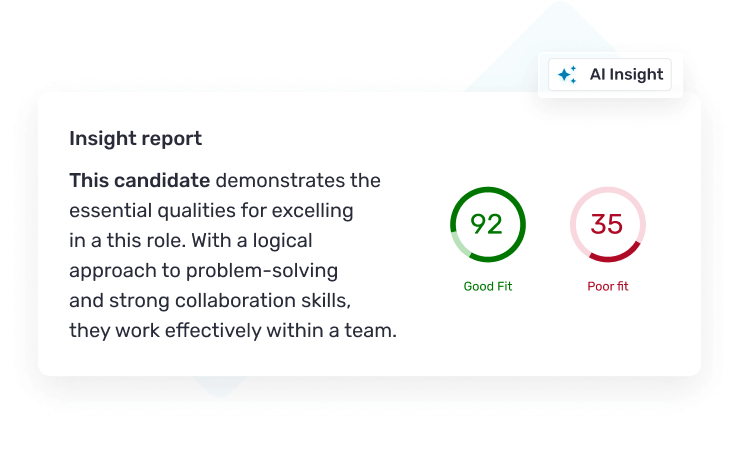Click the line "they work effectively within a team."
Viewport: 739px width, 468px height.
tap(232, 331)
